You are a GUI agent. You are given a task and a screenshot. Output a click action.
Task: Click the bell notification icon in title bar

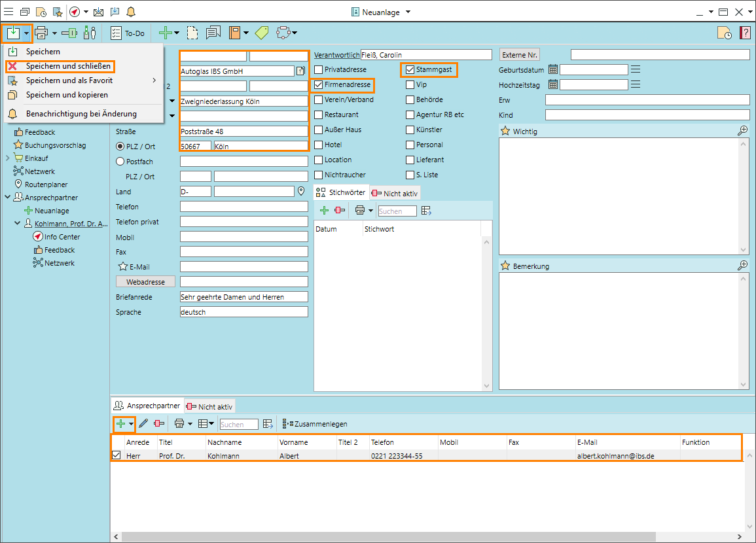(x=131, y=12)
